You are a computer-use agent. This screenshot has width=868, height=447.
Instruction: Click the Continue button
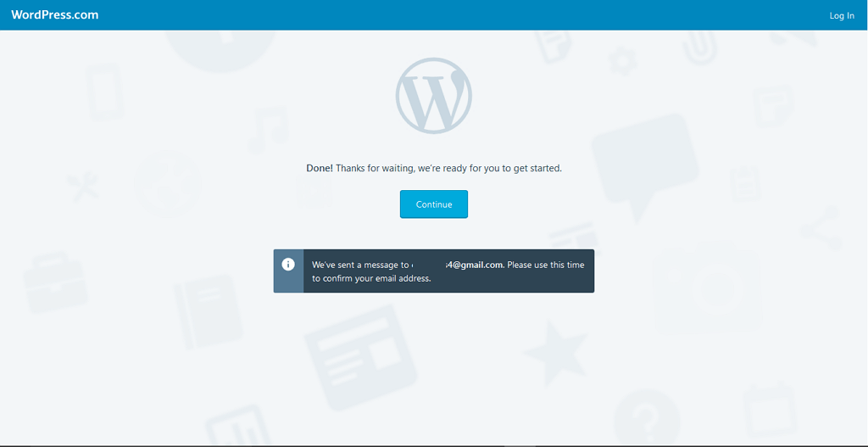433,204
